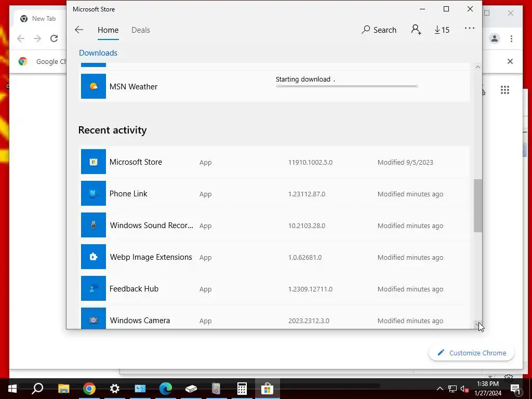Screen dimensions: 532x399
Task: Click Chrome's back navigation arrow
Action: [x=21, y=38]
